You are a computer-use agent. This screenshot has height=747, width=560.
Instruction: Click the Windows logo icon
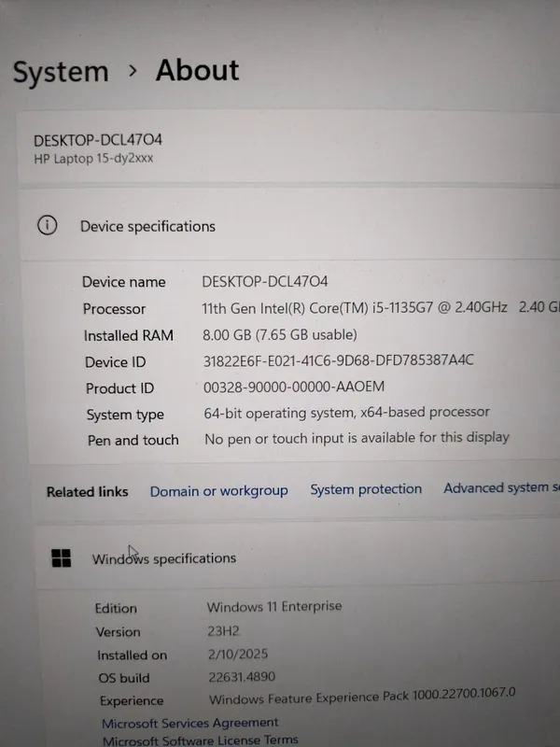click(61, 557)
